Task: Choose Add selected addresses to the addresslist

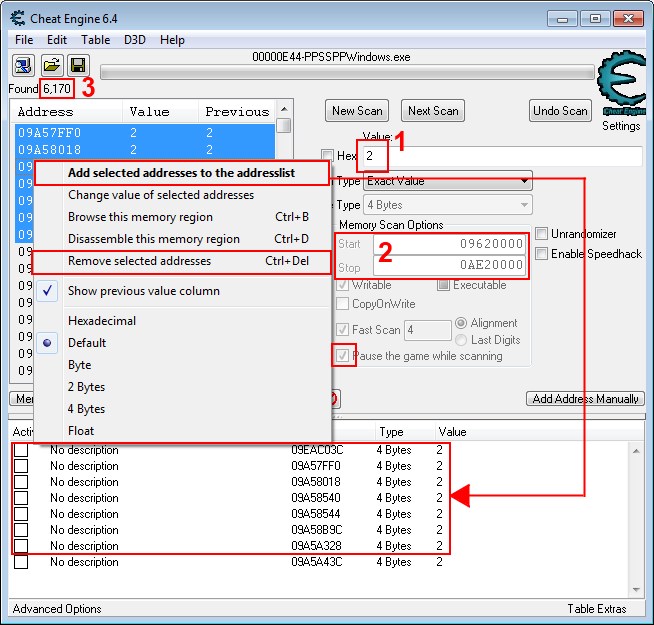Action: coord(181,173)
